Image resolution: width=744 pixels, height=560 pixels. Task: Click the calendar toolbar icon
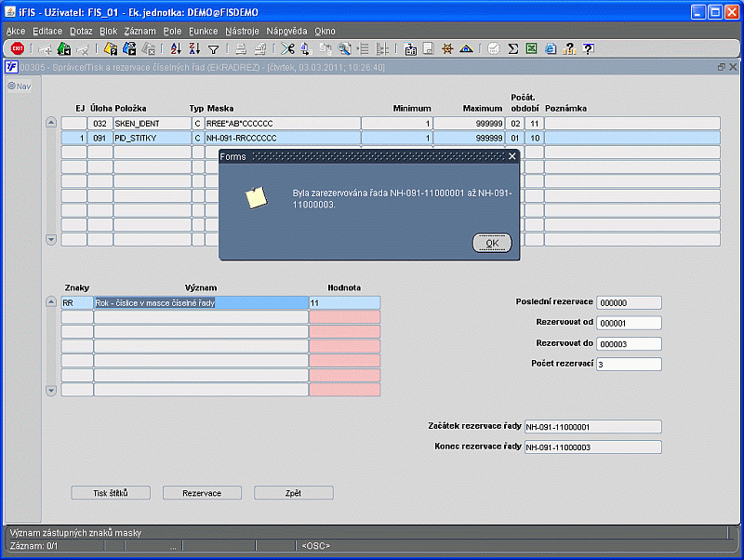pyautogui.click(x=410, y=49)
